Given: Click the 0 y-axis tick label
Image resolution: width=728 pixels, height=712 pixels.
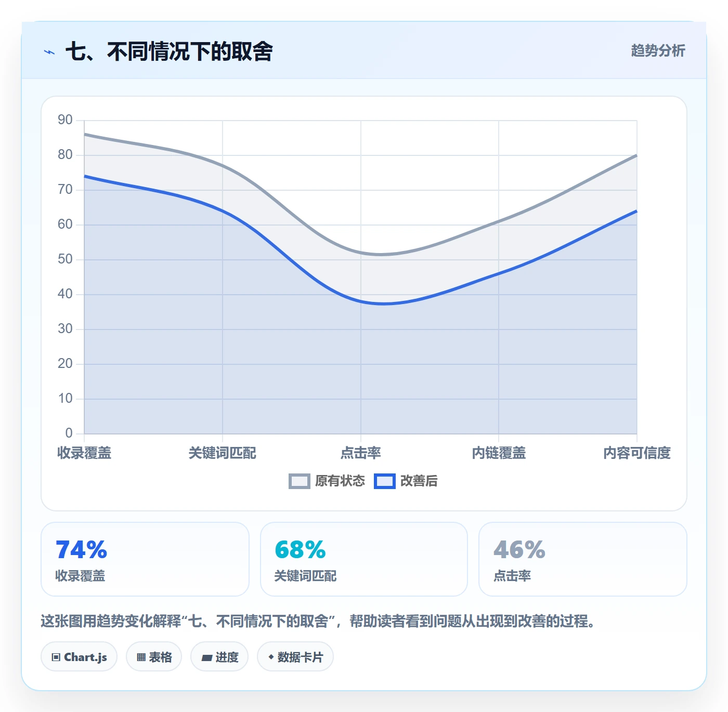Looking at the screenshot, I should coord(69,433).
